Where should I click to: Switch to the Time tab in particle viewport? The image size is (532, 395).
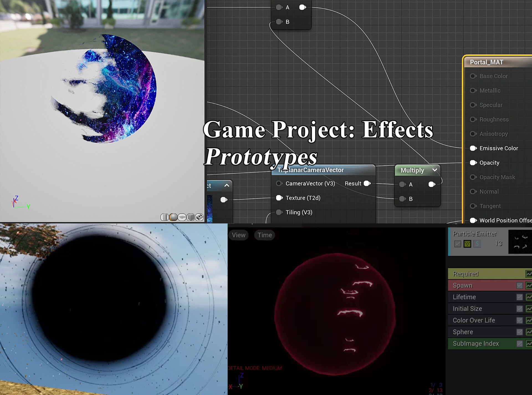264,235
